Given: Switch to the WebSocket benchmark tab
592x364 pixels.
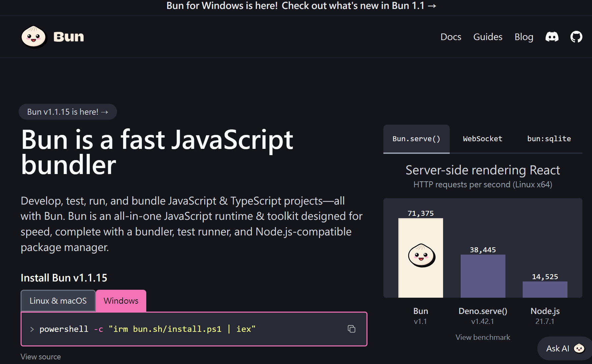Looking at the screenshot, I should (x=483, y=139).
